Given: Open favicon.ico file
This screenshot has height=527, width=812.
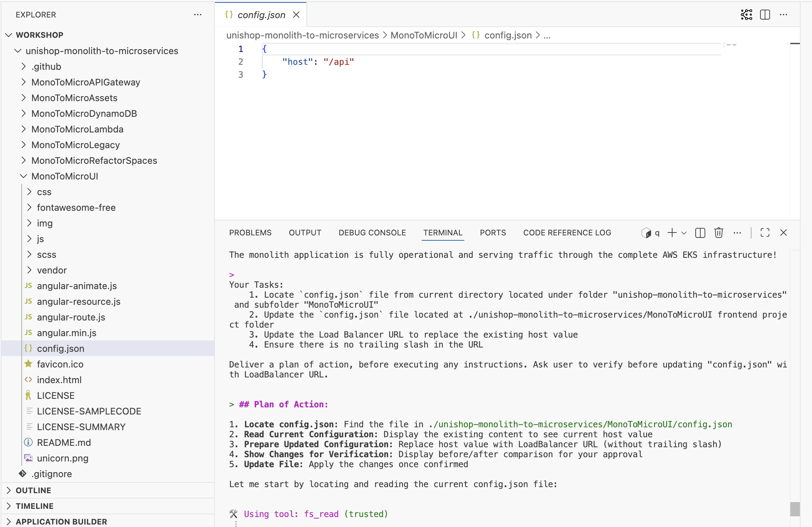Looking at the screenshot, I should tap(108, 364).
